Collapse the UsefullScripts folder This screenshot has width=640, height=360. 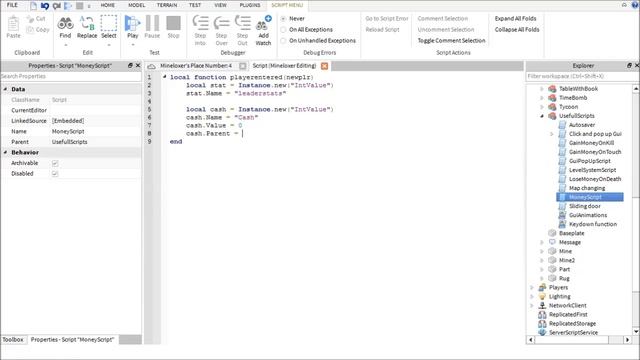[542, 116]
